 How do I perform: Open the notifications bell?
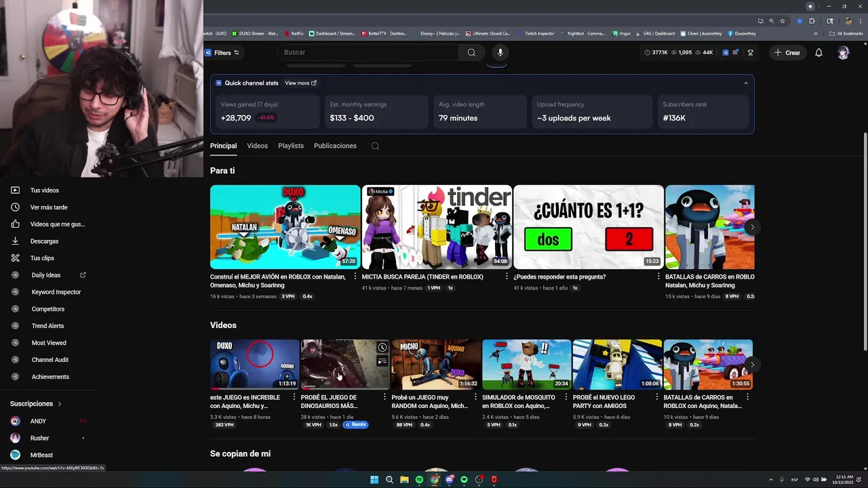[818, 53]
